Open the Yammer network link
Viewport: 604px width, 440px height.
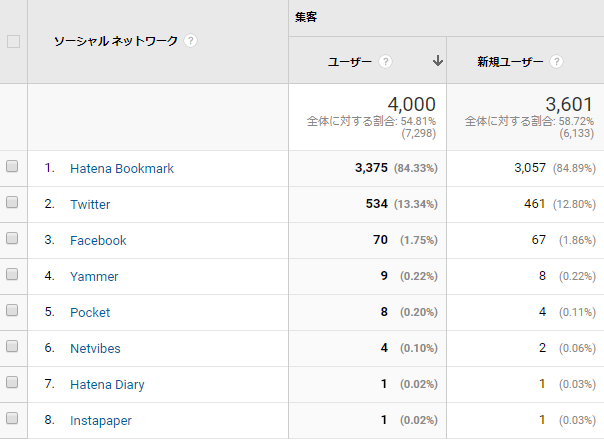coord(94,276)
